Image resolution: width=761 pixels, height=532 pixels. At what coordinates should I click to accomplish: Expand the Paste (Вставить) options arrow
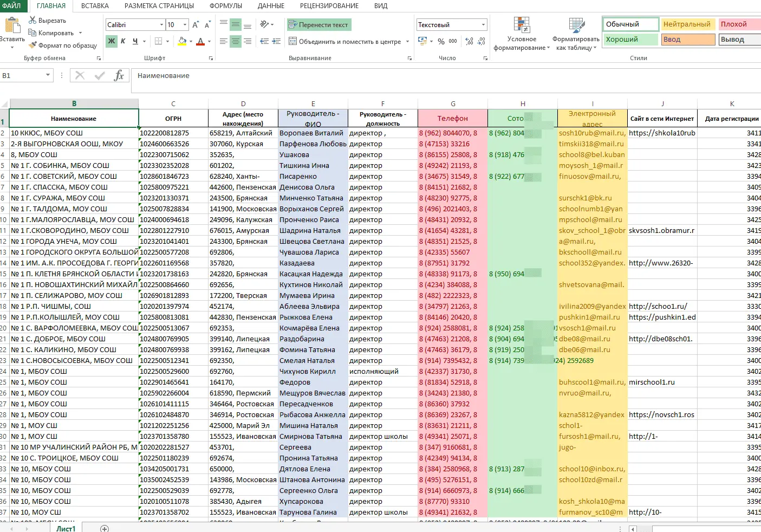pos(12,47)
